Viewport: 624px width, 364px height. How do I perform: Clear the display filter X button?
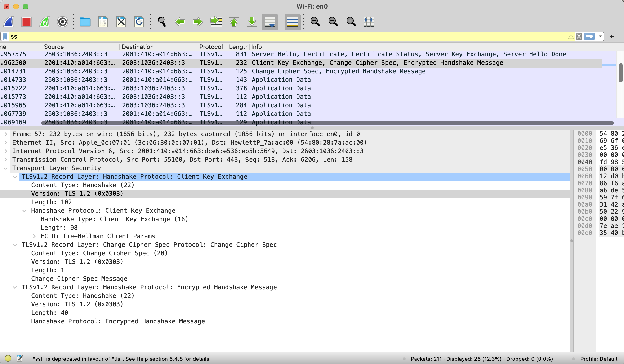pyautogui.click(x=579, y=37)
